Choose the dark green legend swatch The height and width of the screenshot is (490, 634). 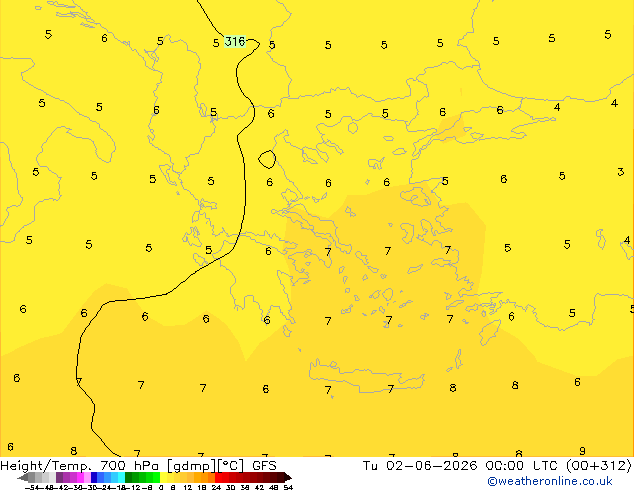[128, 477]
